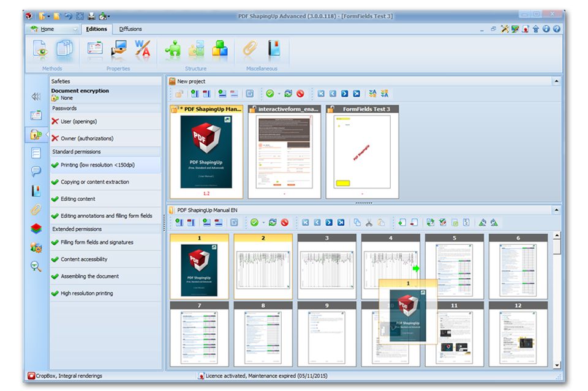This screenshot has width=588, height=391.
Task: Open document Properties card icon in ribbon
Action: (95, 49)
